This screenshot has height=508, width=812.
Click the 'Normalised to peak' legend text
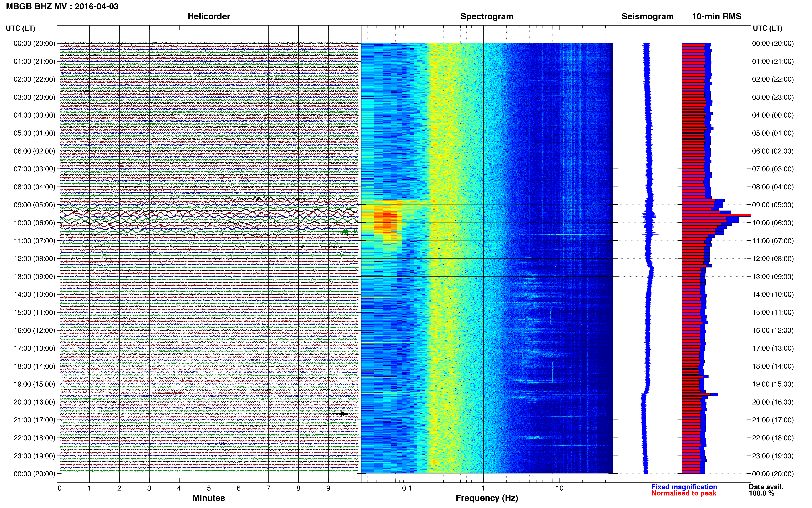coord(684,493)
